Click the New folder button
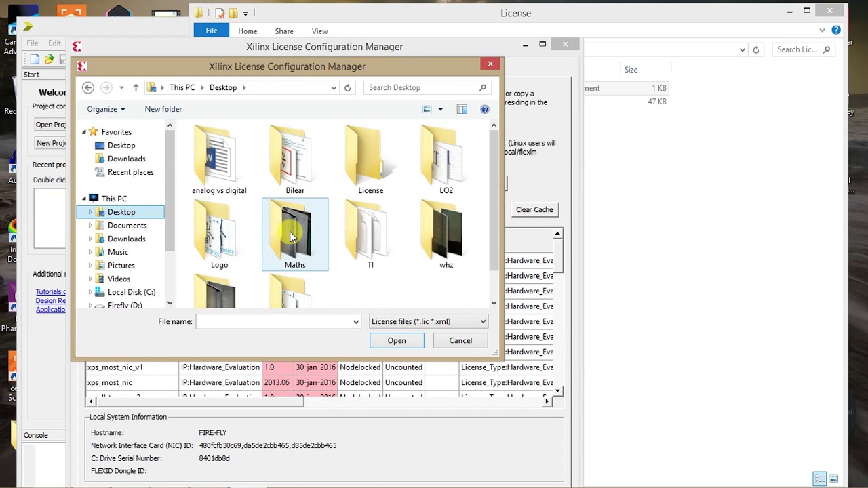The height and width of the screenshot is (488, 868). click(163, 109)
